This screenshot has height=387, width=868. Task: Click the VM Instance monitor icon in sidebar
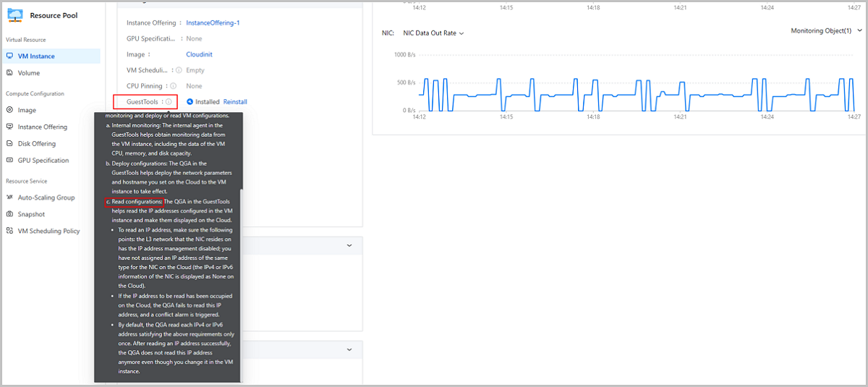pyautogui.click(x=10, y=56)
